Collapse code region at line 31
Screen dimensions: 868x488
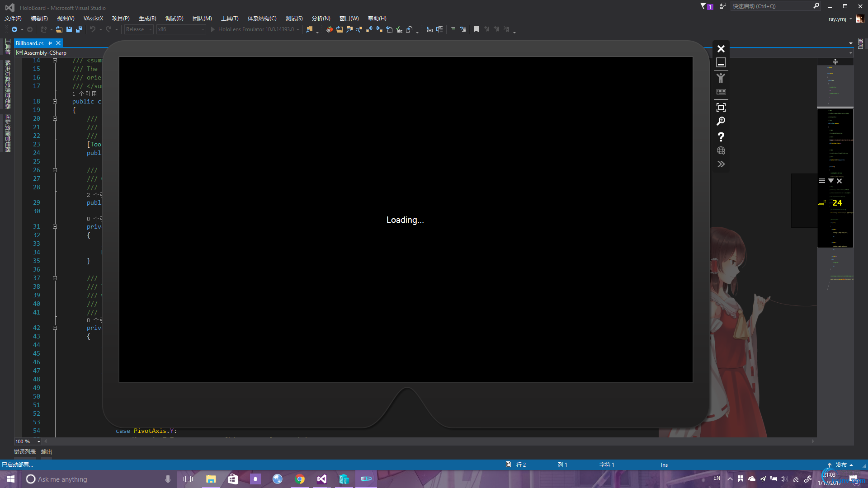click(x=55, y=227)
